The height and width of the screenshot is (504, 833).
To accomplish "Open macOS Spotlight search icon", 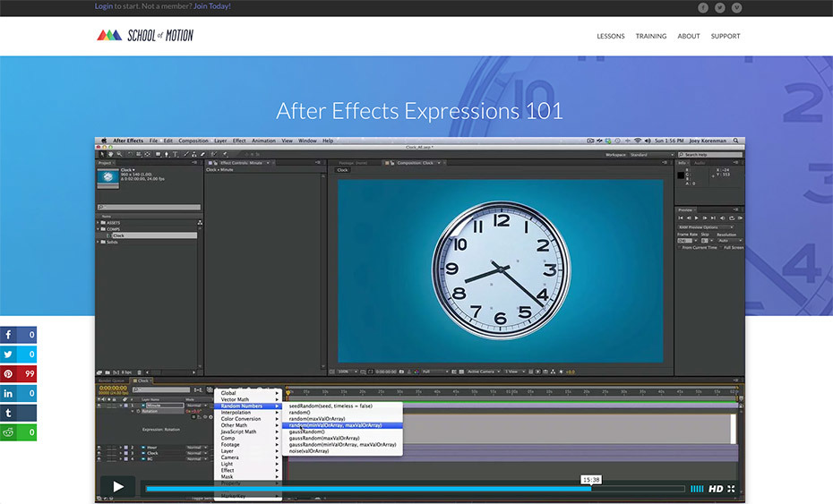I will [735, 141].
